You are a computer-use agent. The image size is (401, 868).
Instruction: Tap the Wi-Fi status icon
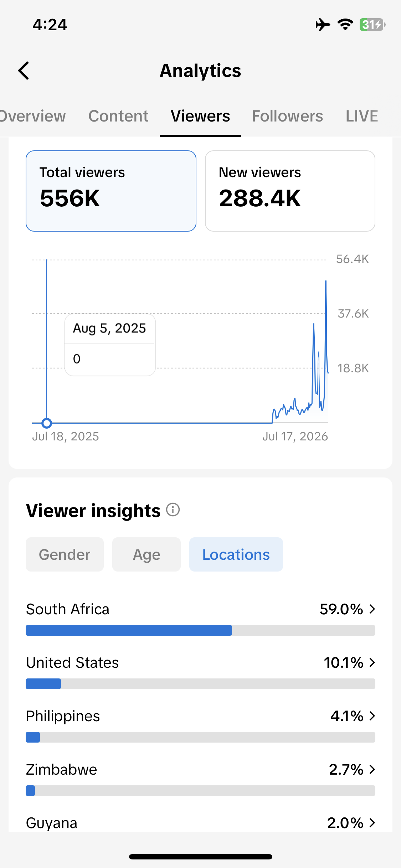tap(345, 25)
